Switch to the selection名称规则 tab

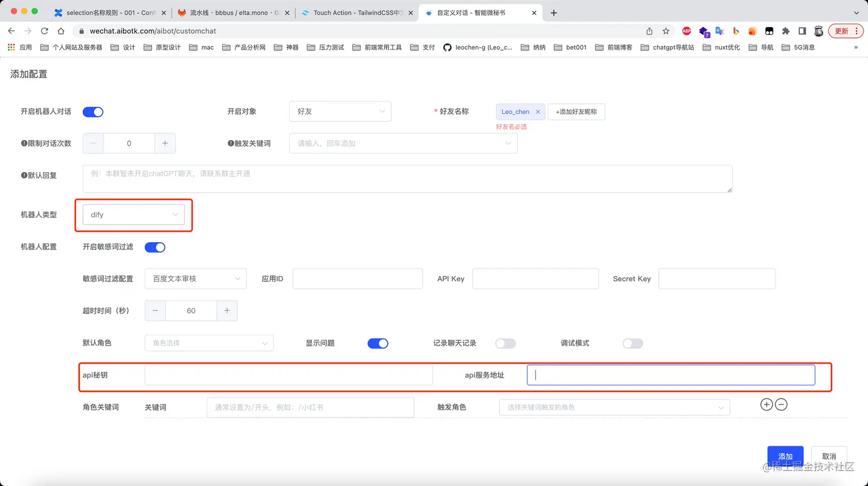[111, 13]
